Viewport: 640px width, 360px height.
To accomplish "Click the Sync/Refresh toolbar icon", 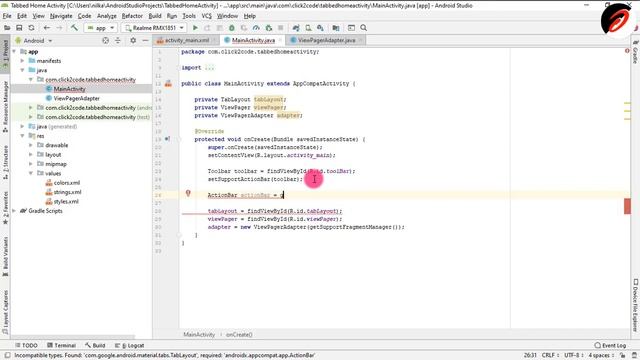I will point(31,28).
